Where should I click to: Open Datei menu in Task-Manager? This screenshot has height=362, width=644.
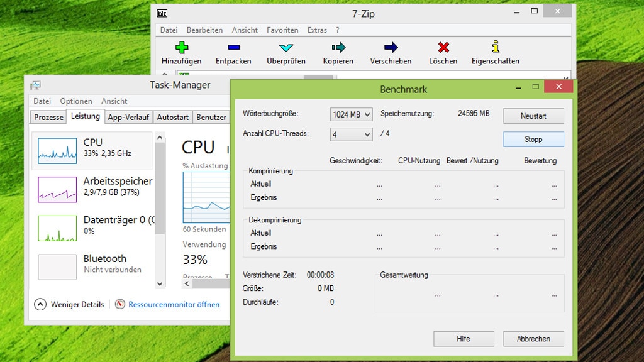[42, 101]
